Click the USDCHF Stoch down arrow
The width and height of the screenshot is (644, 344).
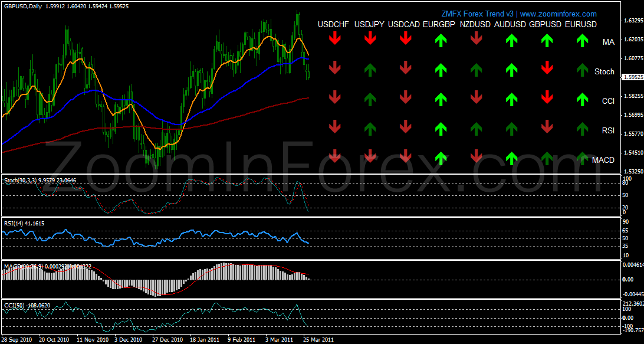[x=335, y=68]
